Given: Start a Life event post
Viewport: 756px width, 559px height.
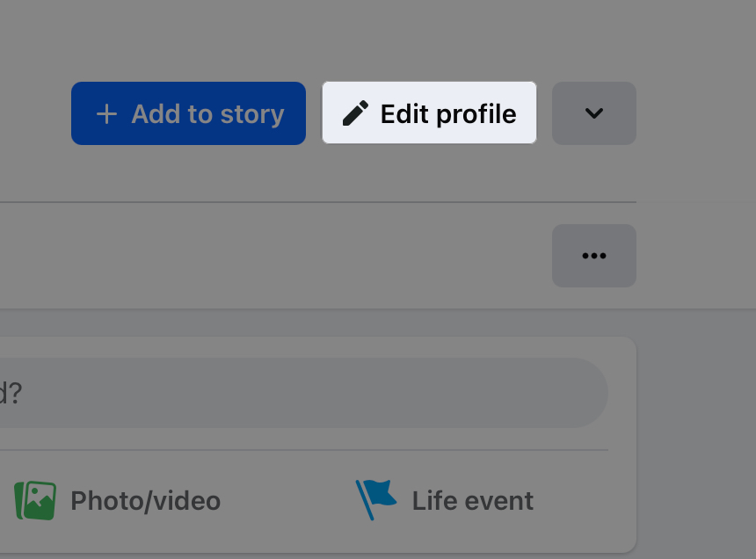Looking at the screenshot, I should pyautogui.click(x=444, y=499).
